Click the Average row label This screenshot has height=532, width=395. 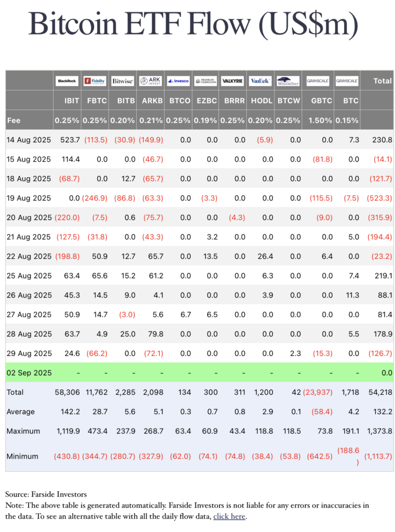(21, 411)
